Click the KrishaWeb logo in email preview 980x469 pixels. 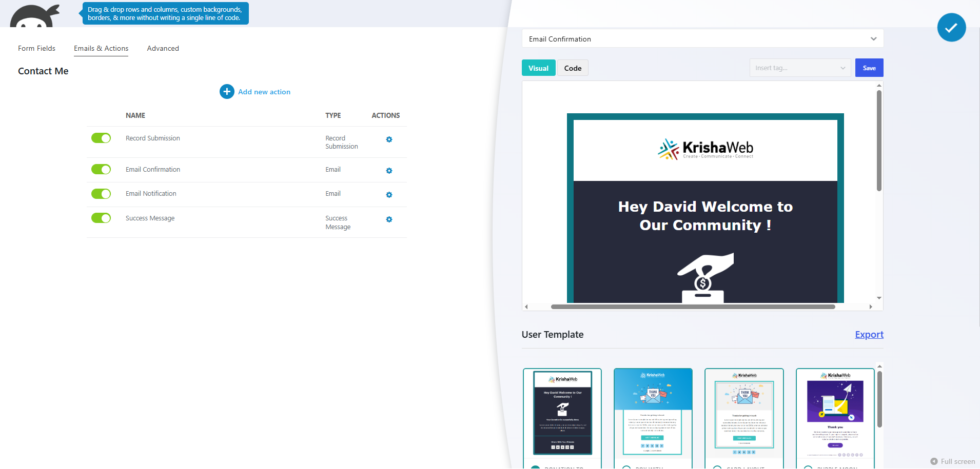point(705,149)
